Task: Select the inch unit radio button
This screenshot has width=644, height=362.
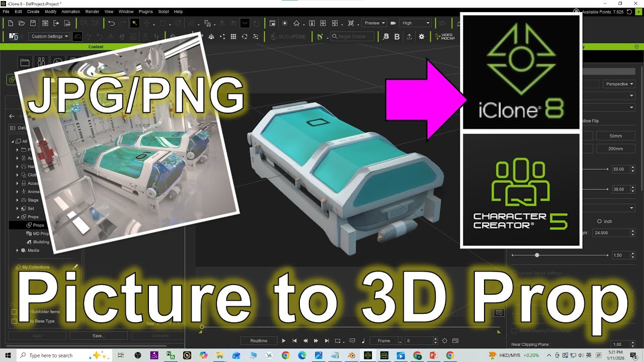Action: pos(599,221)
